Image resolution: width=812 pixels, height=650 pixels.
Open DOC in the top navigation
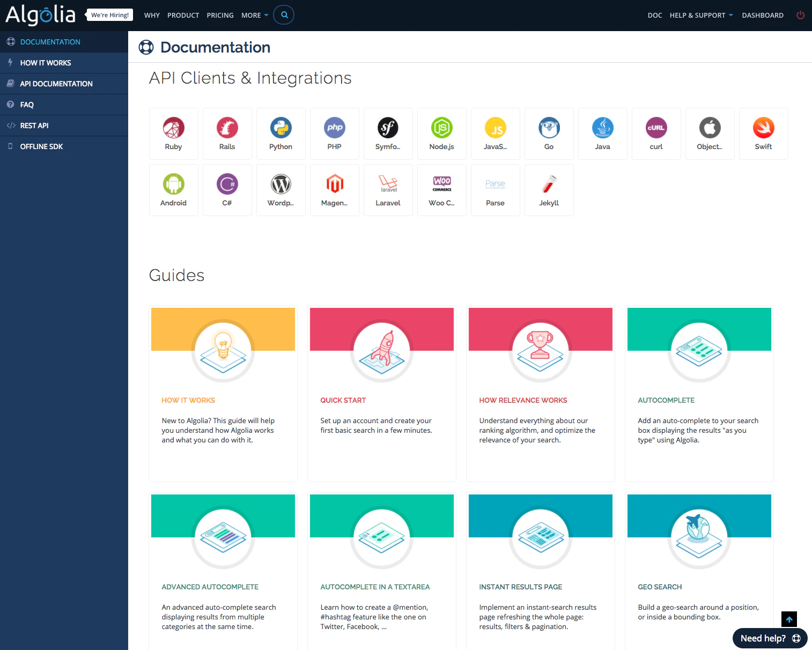click(x=654, y=16)
